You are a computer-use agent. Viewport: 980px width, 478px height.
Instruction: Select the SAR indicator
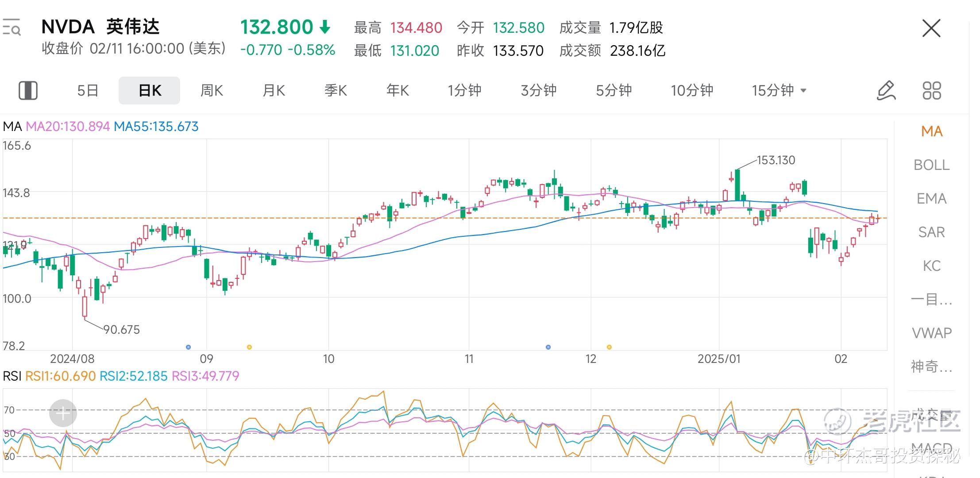pos(931,232)
